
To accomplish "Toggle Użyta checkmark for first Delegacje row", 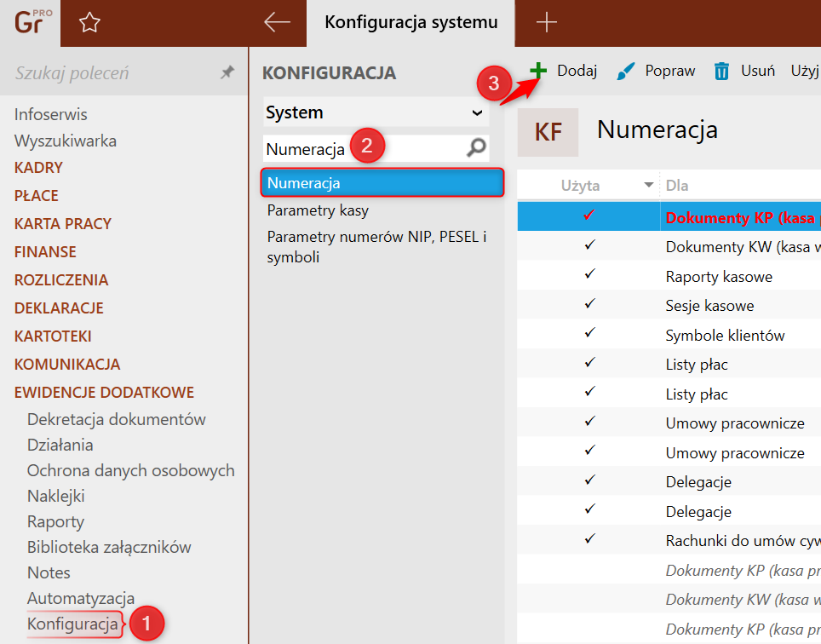I will [589, 480].
